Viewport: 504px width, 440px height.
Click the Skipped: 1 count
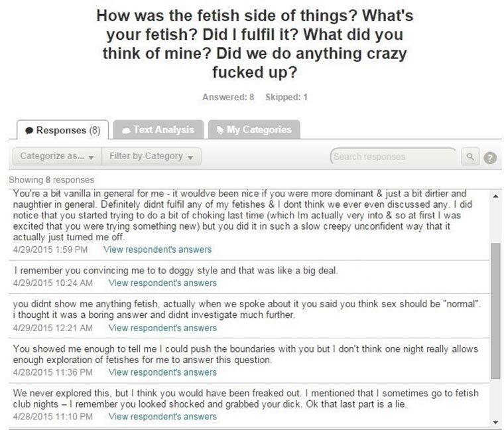286,97
